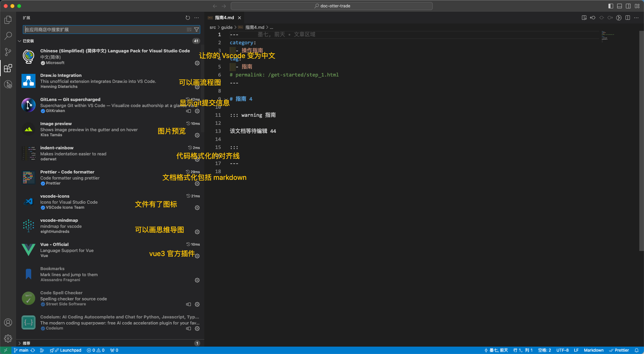
Task: Open markdown preview to the side
Action: click(584, 18)
